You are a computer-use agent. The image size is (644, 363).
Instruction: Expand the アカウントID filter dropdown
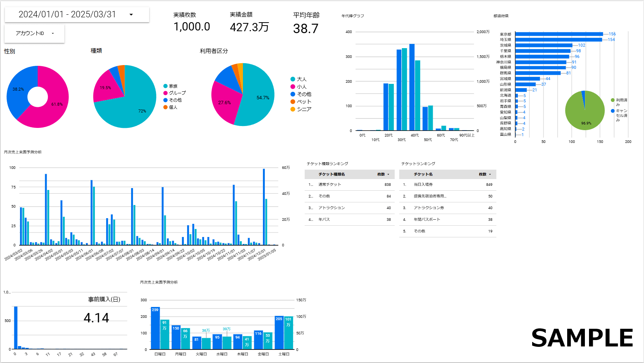click(x=53, y=33)
